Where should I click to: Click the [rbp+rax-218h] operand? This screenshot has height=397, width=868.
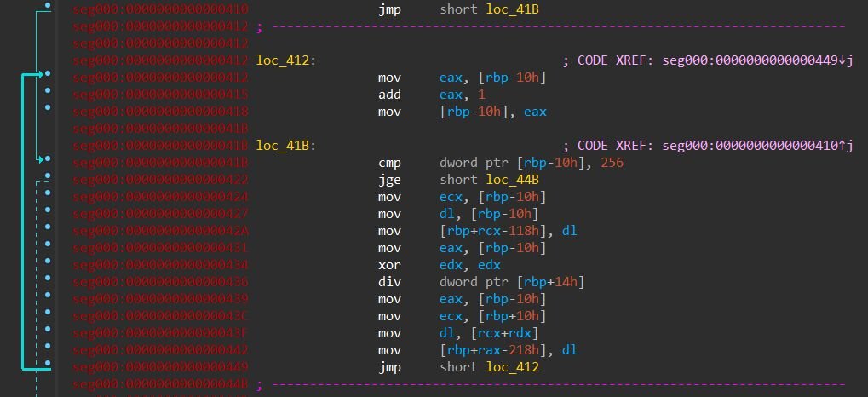pyautogui.click(x=491, y=350)
